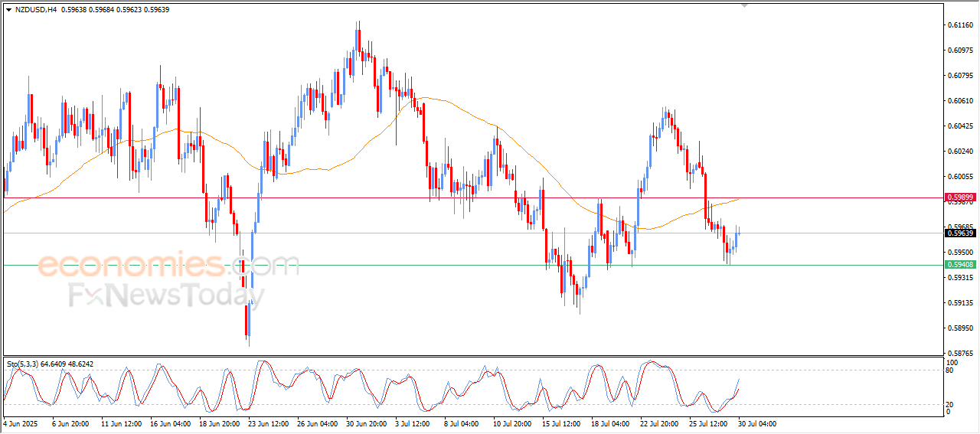Image resolution: width=980 pixels, height=434 pixels.
Task: Click the 6 Jun 20:00 time label
Action: click(70, 423)
